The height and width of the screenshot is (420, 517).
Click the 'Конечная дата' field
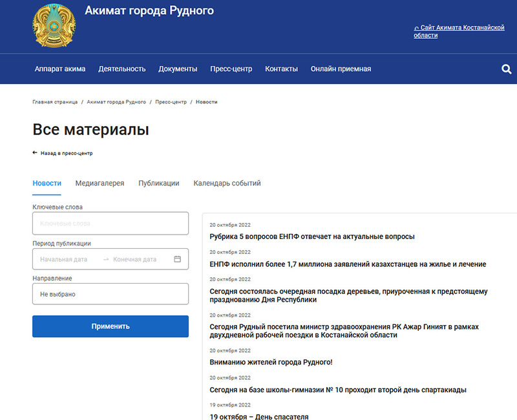(135, 260)
